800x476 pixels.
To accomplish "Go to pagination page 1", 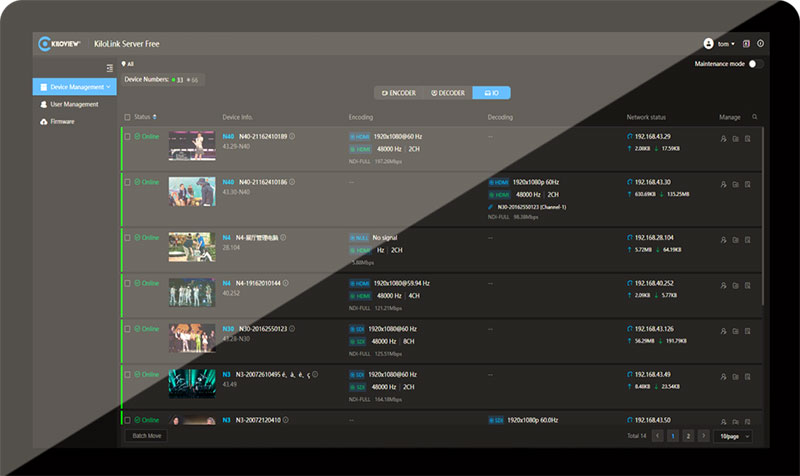I will point(673,436).
